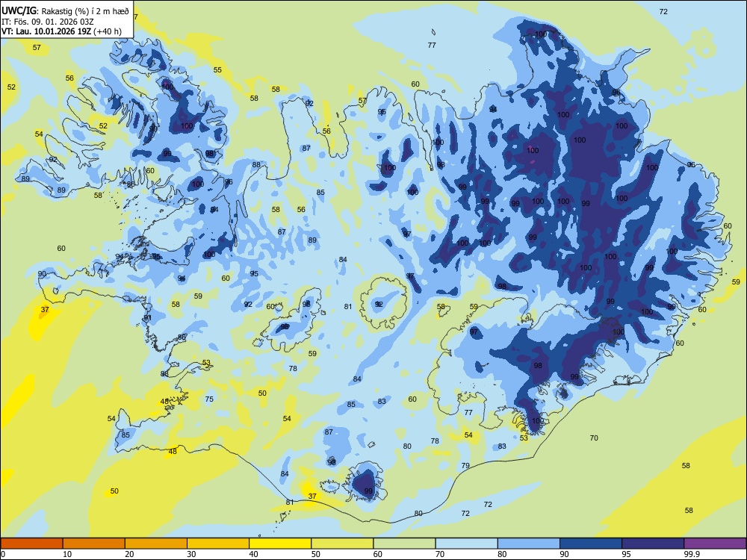Click the legend label '0'
The width and height of the screenshot is (747, 560).
point(3,554)
